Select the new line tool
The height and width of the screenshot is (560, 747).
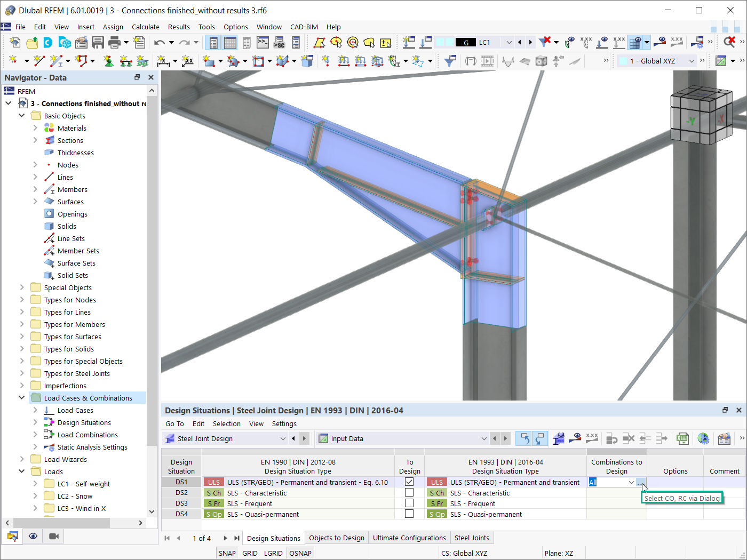[39, 61]
